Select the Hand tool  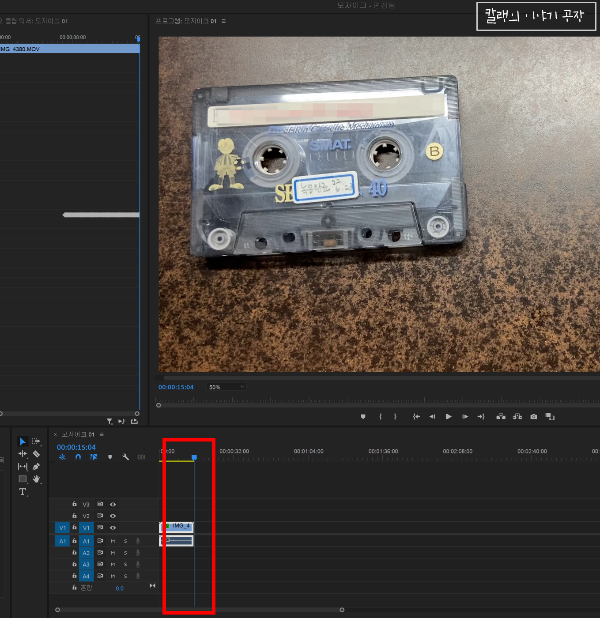pos(36,479)
